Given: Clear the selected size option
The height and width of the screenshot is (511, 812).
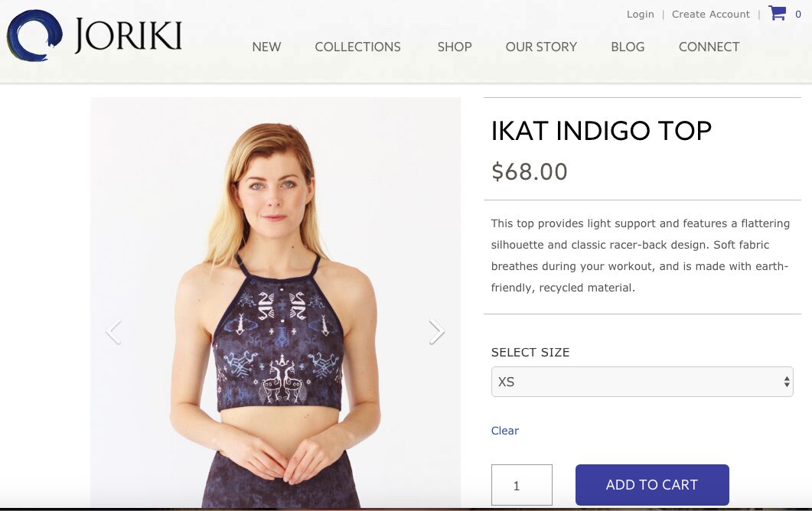Looking at the screenshot, I should [505, 431].
